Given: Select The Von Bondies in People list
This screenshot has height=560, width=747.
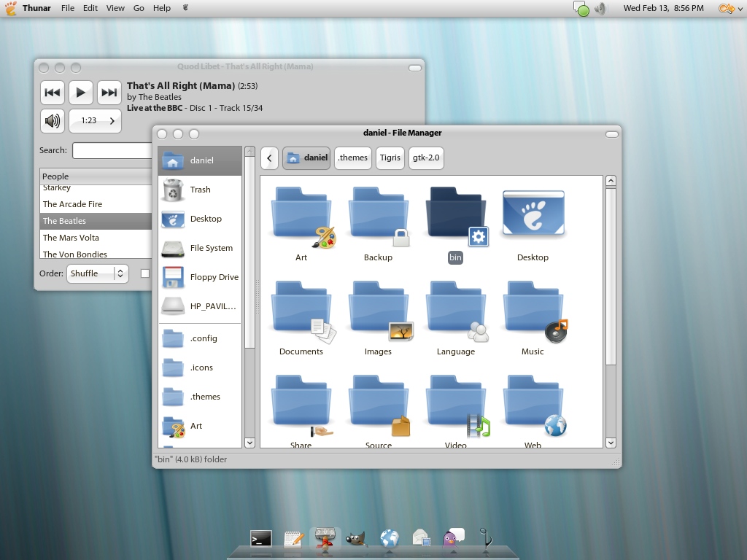Looking at the screenshot, I should point(96,253).
